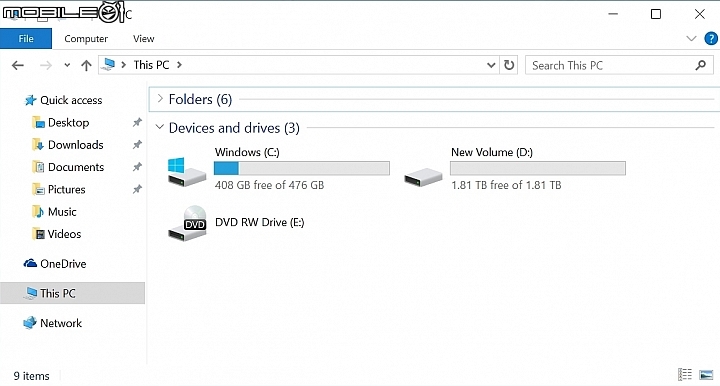Unpin Downloads using its pin icon
Viewport: 720px width, 386px height.
pos(137,145)
